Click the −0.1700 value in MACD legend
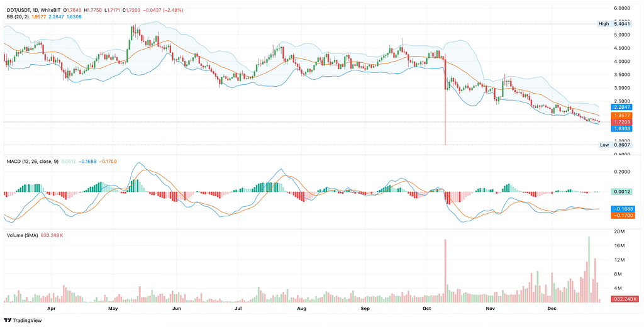The height and width of the screenshot is (327, 644). 107,162
